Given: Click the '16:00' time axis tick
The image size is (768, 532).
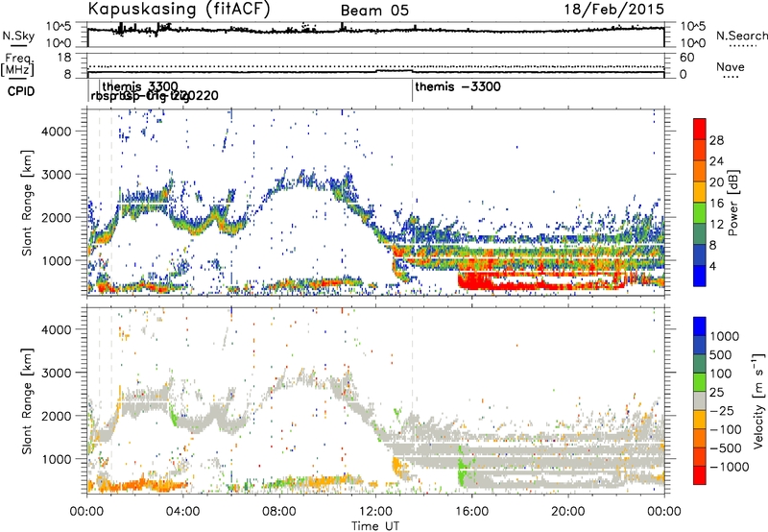Looking at the screenshot, I should (x=471, y=512).
